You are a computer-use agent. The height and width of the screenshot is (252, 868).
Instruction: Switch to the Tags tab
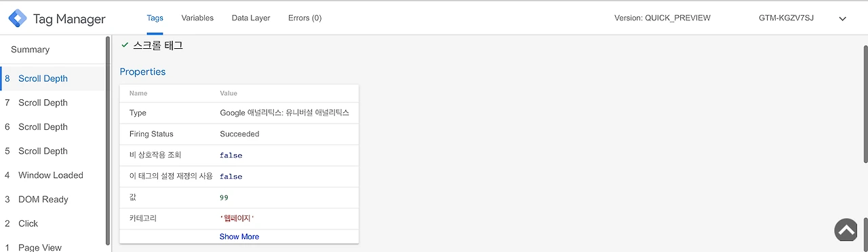(x=155, y=18)
